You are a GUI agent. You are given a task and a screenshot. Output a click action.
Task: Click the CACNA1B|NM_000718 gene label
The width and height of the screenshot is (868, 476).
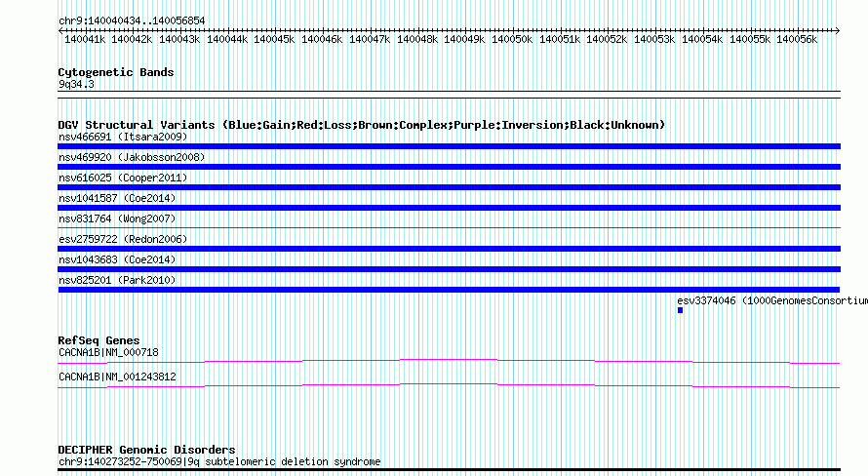click(x=108, y=352)
